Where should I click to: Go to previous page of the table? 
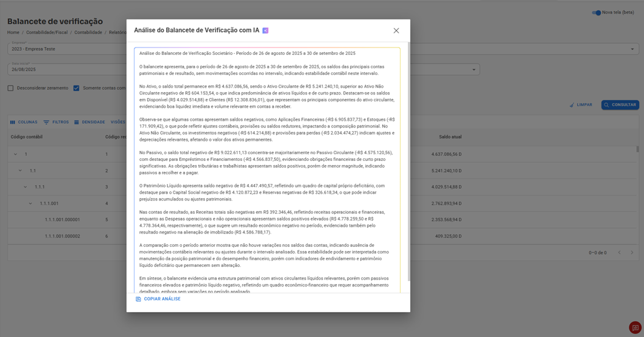(x=620, y=252)
